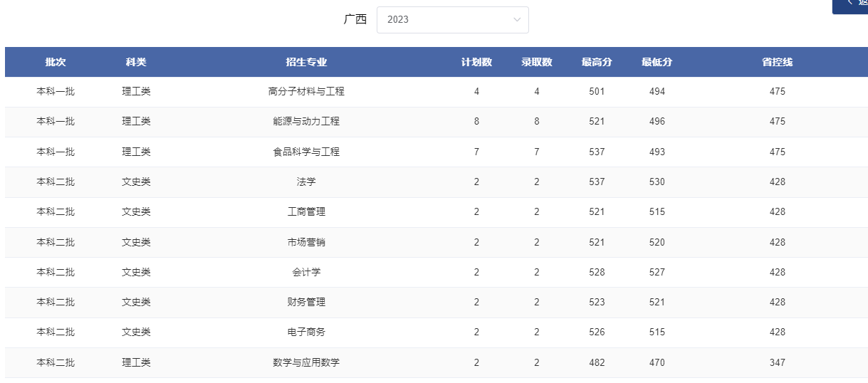Click the 广西 province label
This screenshot has width=868, height=383.
coord(355,19)
